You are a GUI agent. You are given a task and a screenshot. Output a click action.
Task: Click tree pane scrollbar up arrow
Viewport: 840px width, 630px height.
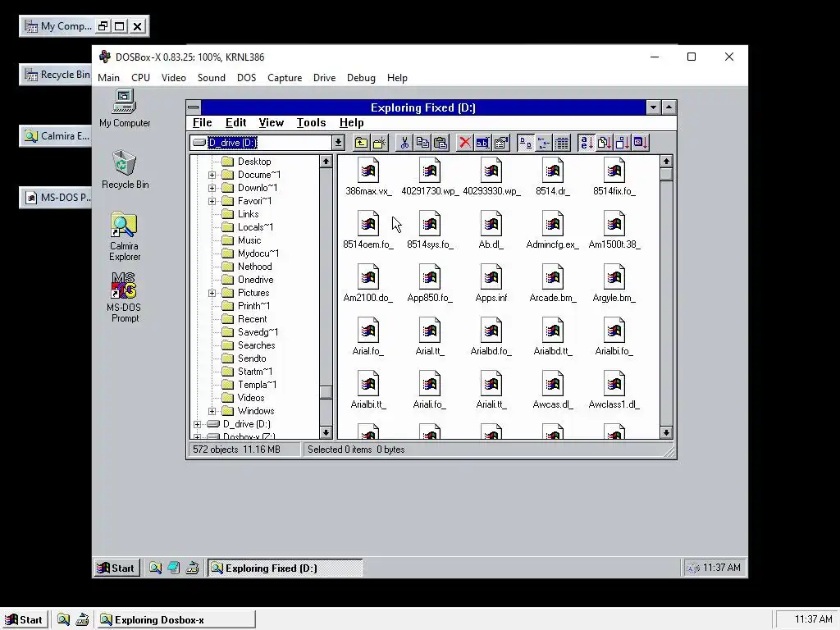coord(326,162)
